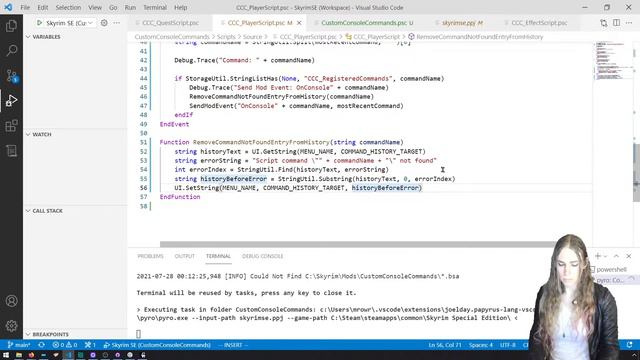The image size is (640, 360).
Task: Open the sixth activity bar icon below Extensions
Action: pos(11,151)
